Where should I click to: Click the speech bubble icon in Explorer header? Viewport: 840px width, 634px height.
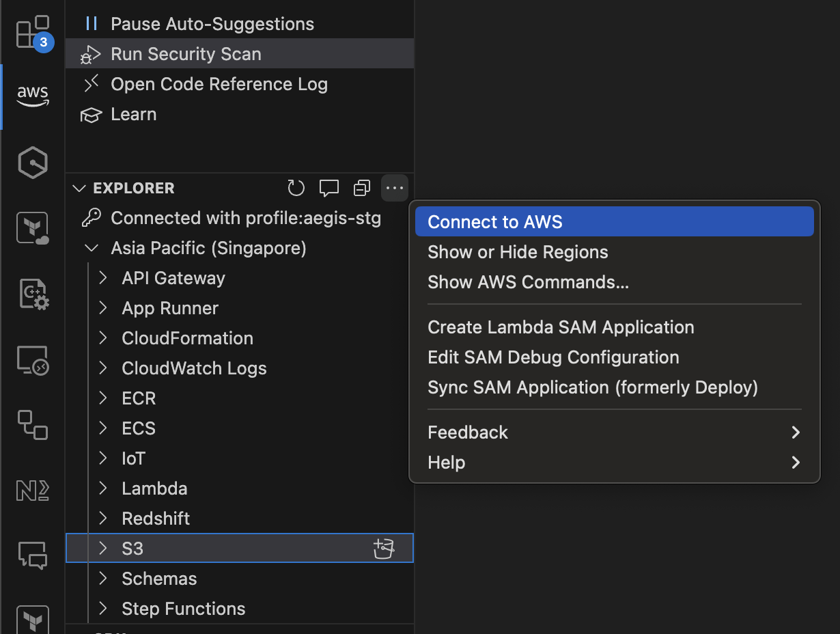(329, 188)
